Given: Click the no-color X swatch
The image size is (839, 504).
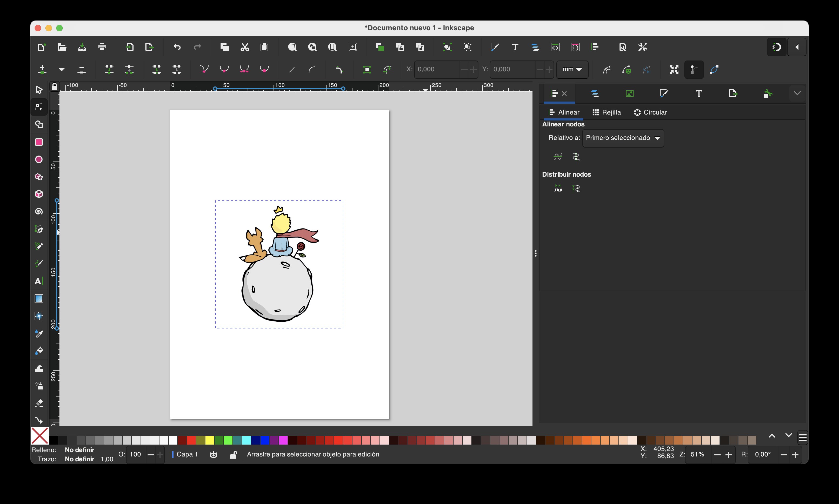Looking at the screenshot, I should (x=40, y=436).
